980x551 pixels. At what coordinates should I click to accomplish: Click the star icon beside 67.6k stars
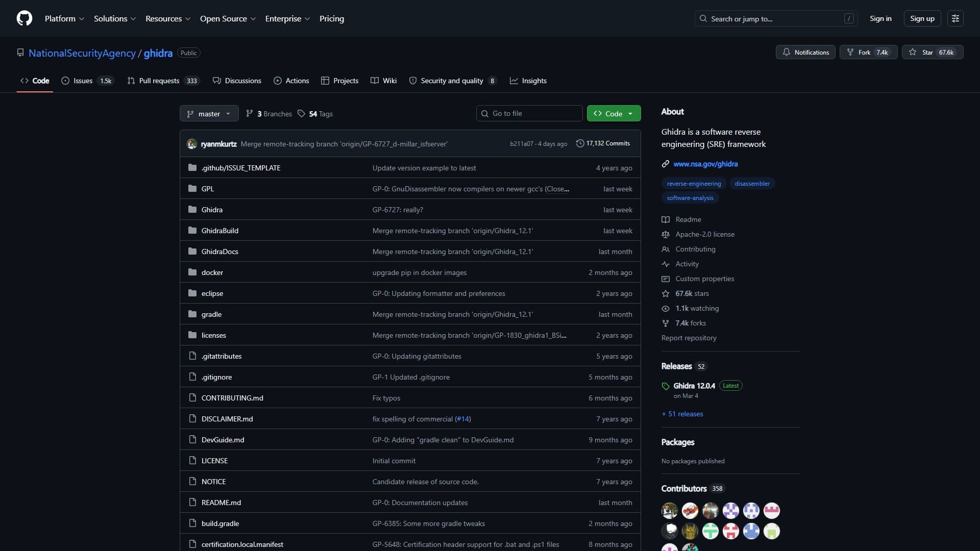click(x=666, y=293)
